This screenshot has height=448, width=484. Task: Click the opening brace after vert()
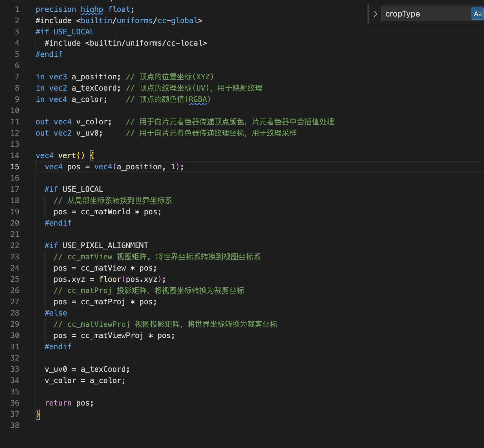92,156
